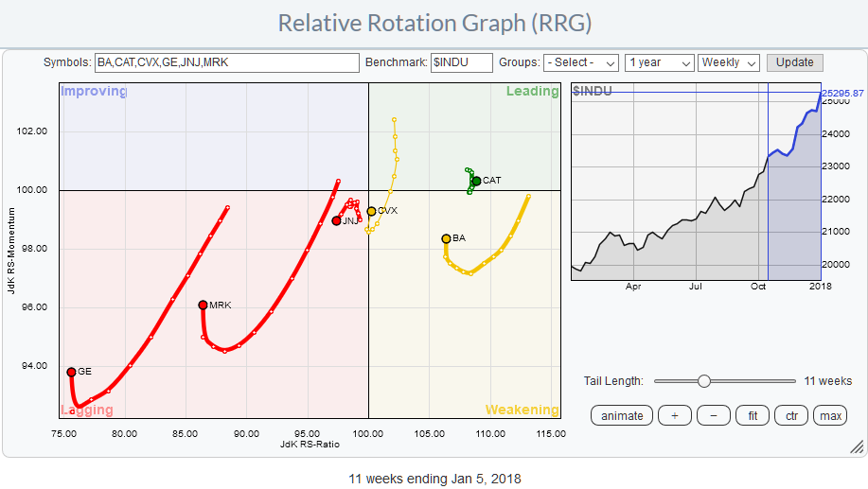Click the Leading quadrant label
868x489 pixels.
pos(533,91)
